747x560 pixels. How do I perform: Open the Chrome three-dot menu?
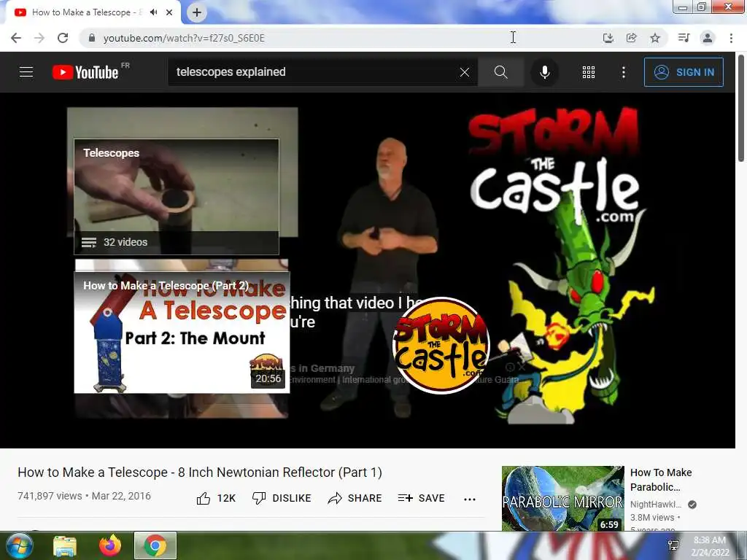point(731,38)
